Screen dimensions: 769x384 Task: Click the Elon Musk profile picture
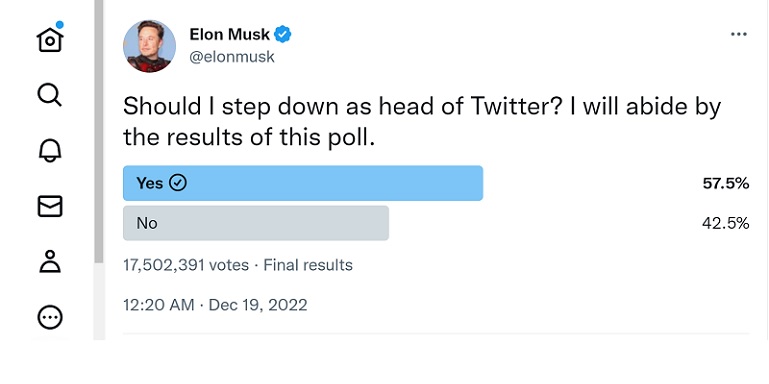click(149, 47)
